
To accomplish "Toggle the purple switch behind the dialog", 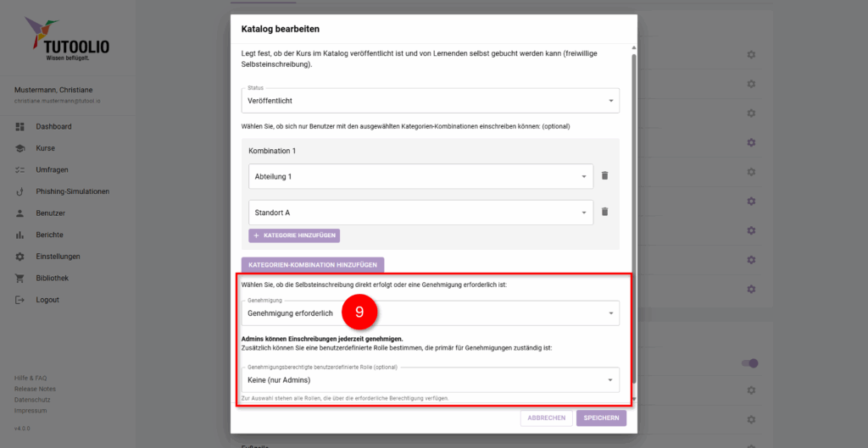I will (x=750, y=363).
